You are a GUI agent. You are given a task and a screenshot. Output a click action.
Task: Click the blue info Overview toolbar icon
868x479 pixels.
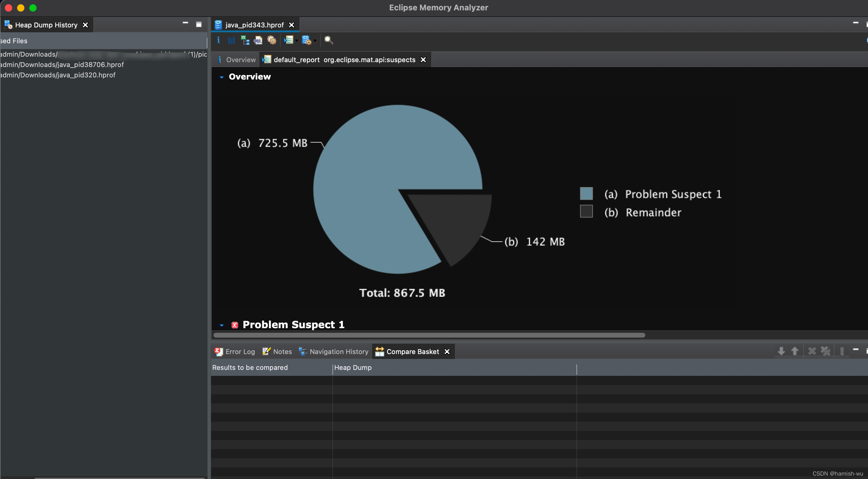coord(218,41)
